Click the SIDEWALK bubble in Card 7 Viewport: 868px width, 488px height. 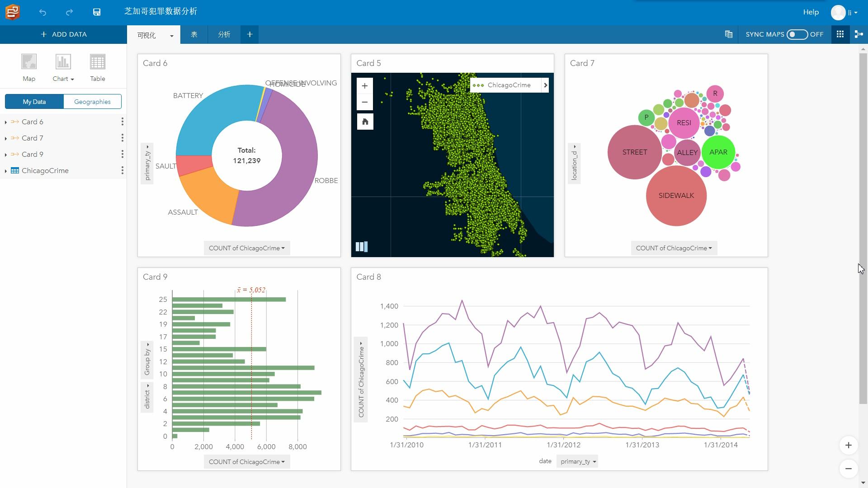tap(676, 196)
